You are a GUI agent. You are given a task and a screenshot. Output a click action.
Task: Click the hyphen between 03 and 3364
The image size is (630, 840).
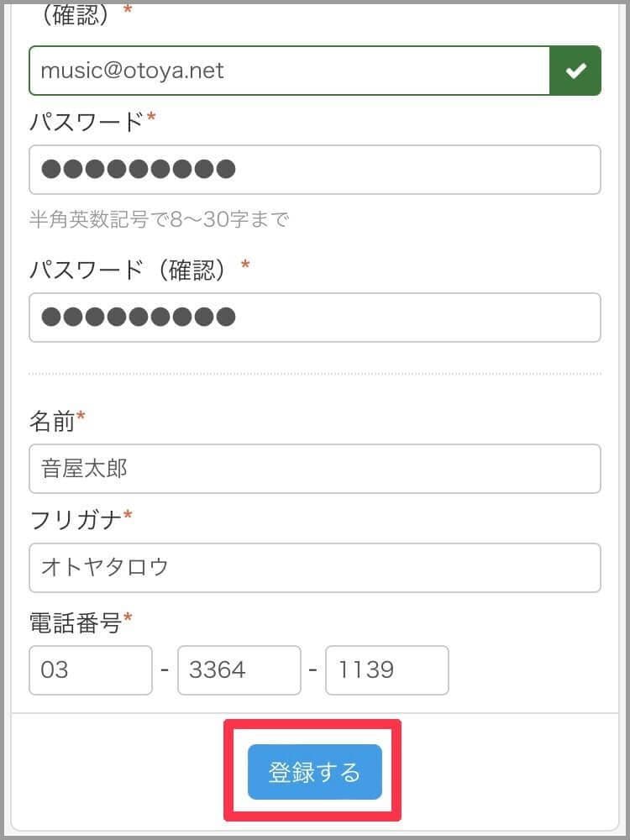pyautogui.click(x=165, y=670)
